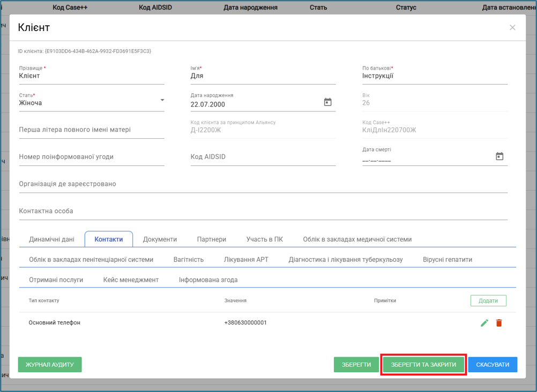Open the death date calendar picker
Viewport: 537px width, 392px height.
coord(499,156)
